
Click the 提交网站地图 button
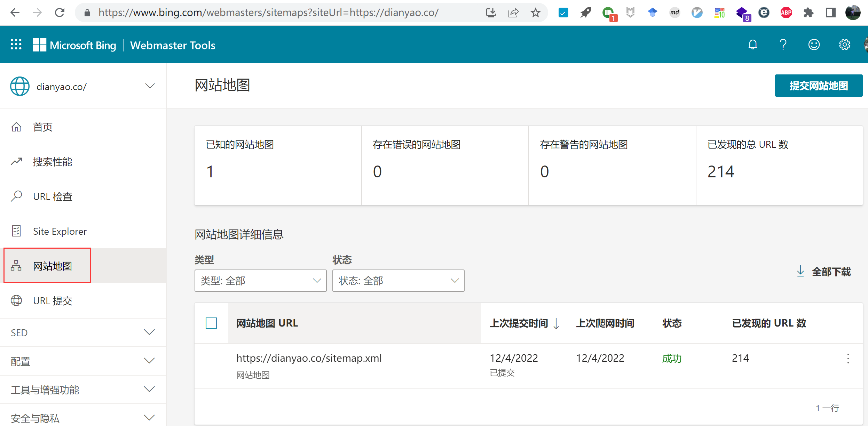(819, 85)
